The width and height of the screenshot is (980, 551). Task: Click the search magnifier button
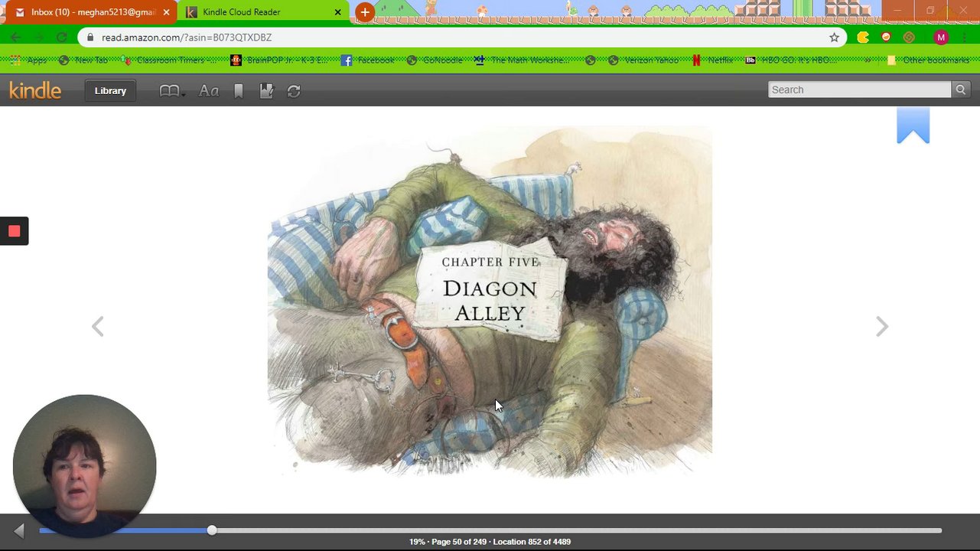961,90
